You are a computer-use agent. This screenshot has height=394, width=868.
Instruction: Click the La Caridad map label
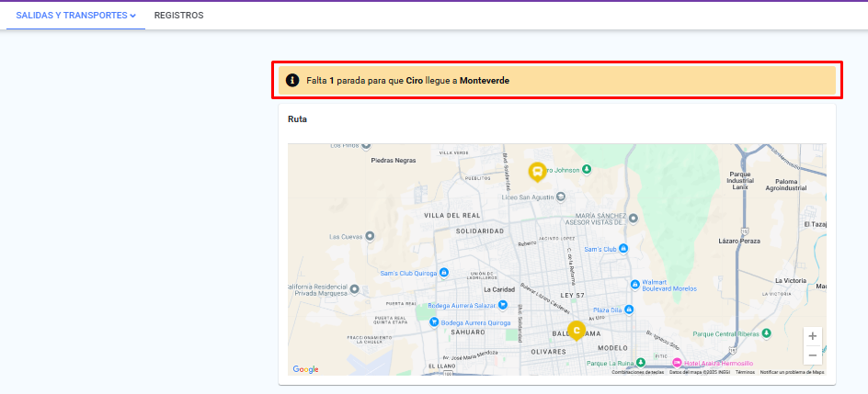(x=499, y=289)
